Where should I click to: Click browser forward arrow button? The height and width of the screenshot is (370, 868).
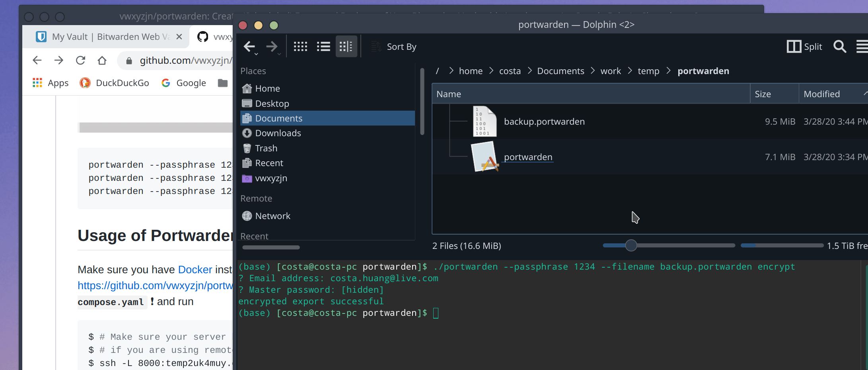click(59, 60)
